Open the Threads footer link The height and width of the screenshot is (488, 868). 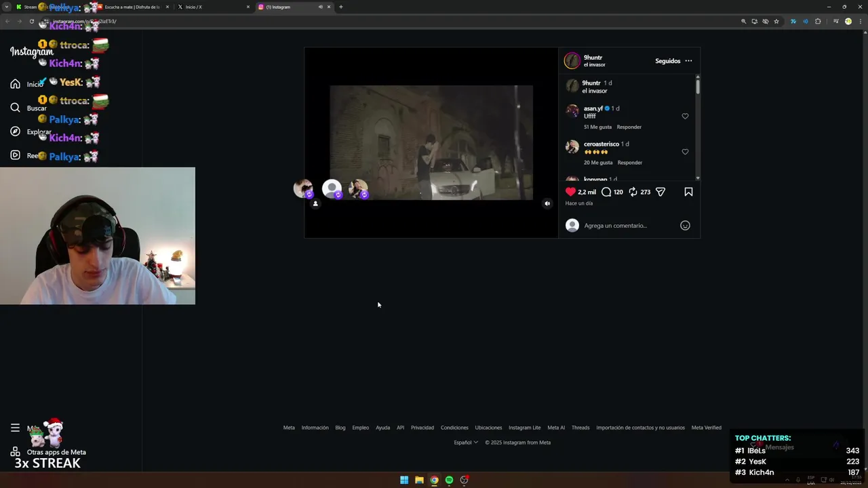[580, 428]
